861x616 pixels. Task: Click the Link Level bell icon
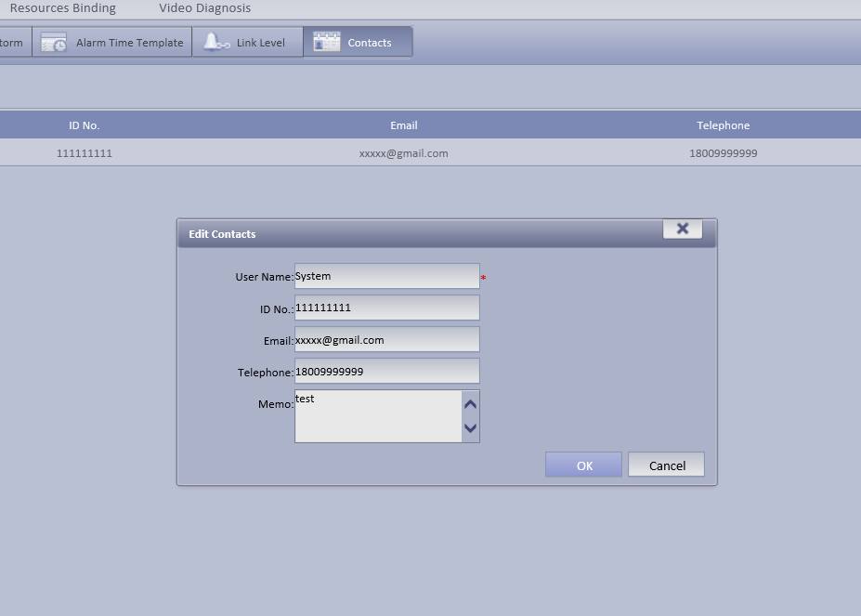[216, 42]
